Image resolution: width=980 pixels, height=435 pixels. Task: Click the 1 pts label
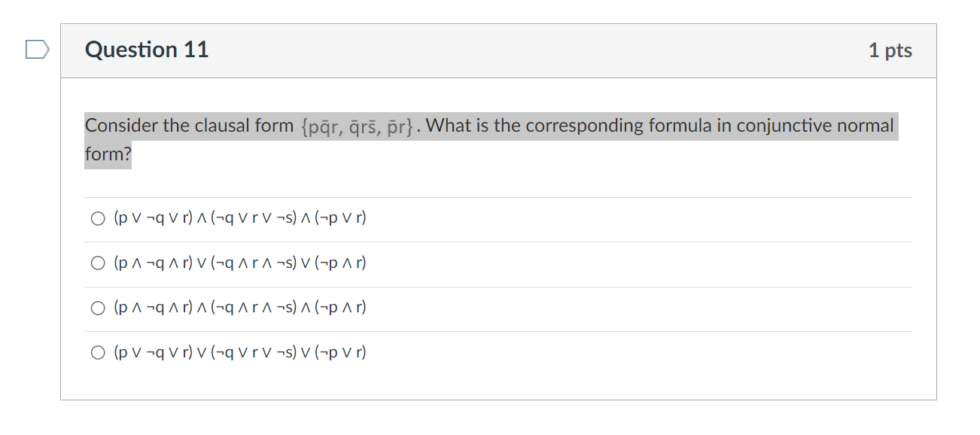point(890,50)
